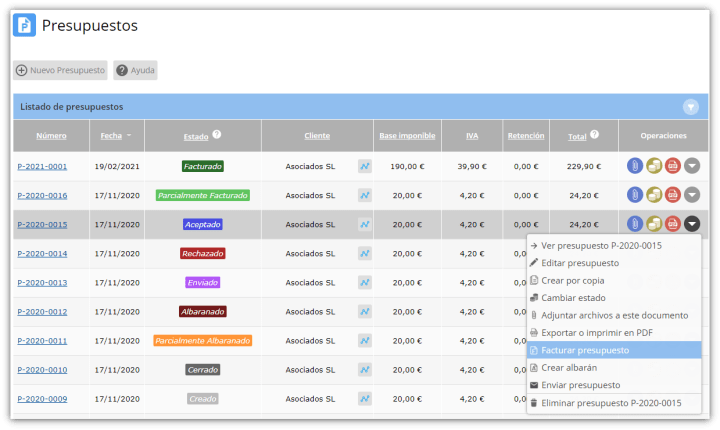Click the Ayuda button

135,70
